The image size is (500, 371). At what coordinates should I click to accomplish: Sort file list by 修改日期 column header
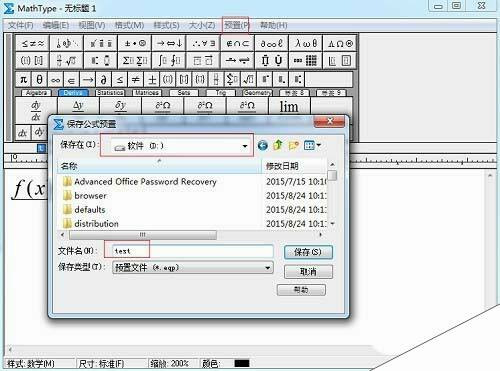point(294,166)
